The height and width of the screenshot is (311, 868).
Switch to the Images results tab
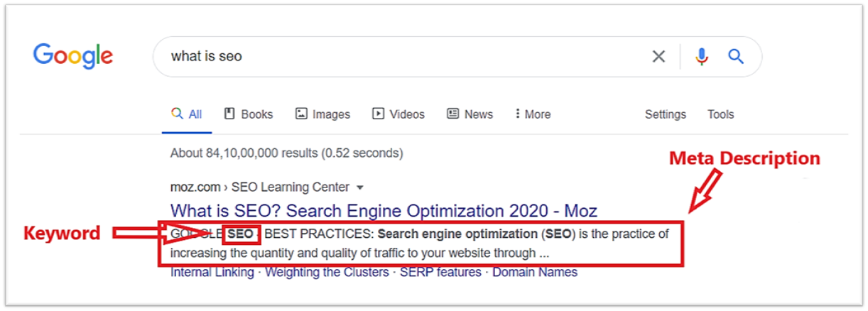323,114
